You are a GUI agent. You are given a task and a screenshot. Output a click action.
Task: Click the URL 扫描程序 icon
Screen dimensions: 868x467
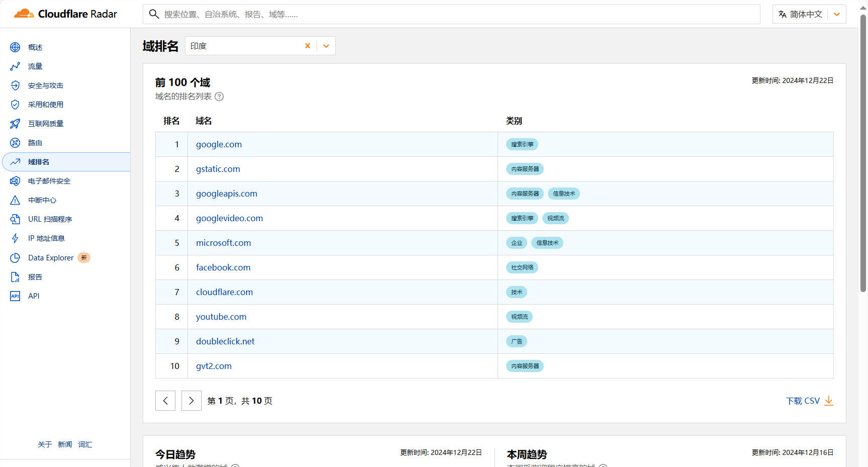pyautogui.click(x=15, y=219)
